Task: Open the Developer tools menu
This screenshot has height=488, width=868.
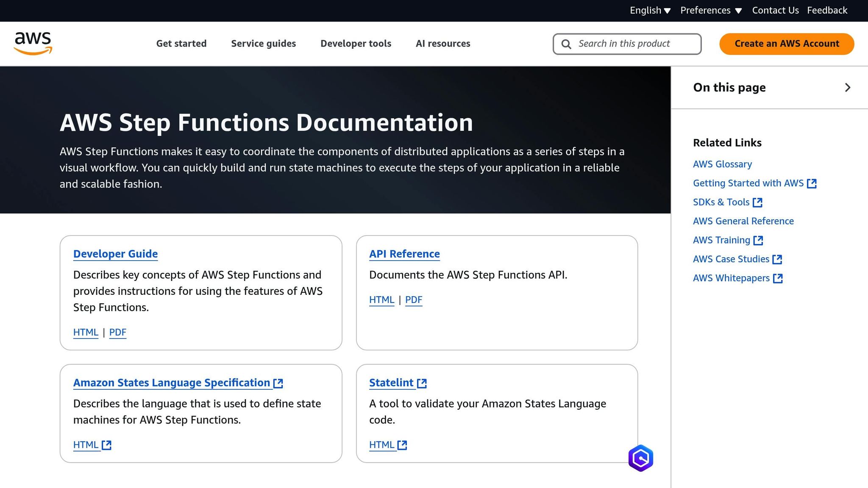Action: pos(356,43)
